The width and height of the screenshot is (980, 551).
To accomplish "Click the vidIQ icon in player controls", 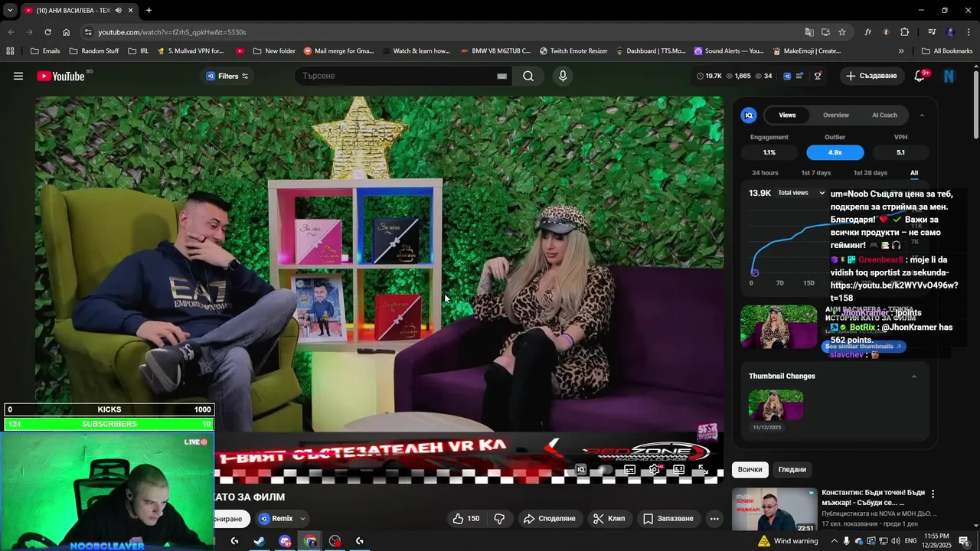I will coord(581,469).
